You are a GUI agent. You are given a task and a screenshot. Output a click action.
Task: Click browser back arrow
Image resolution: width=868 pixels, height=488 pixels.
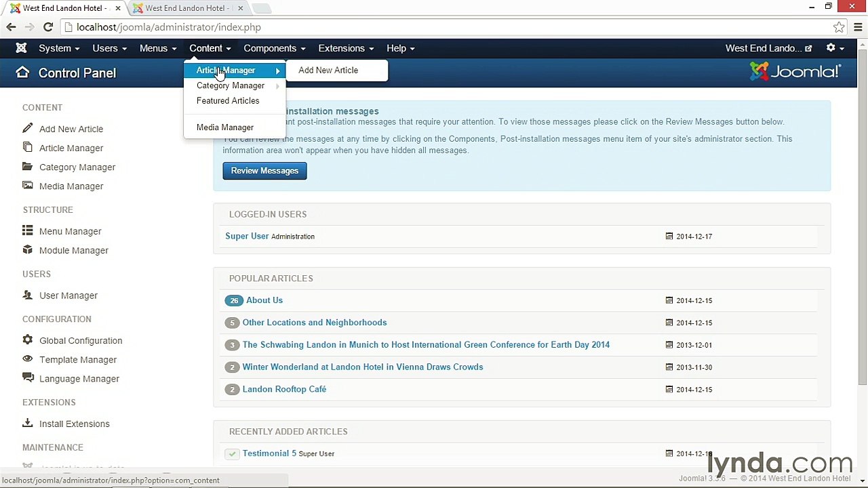12,27
